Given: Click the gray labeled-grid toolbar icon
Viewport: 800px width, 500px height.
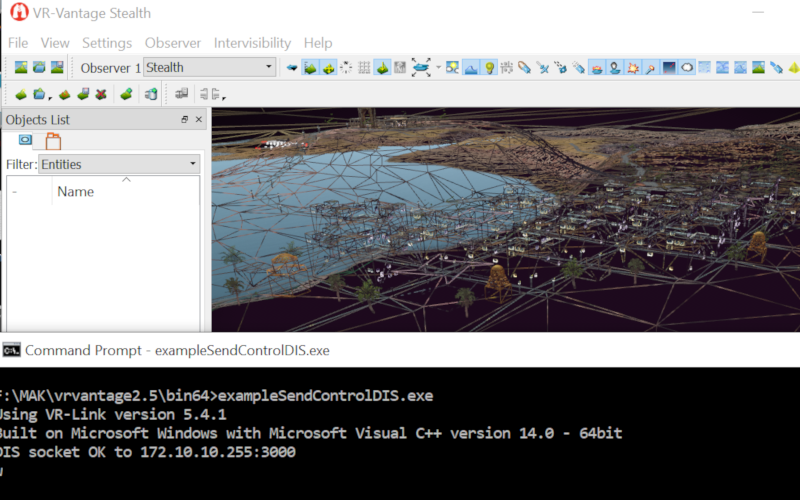Looking at the screenshot, I should (507, 67).
